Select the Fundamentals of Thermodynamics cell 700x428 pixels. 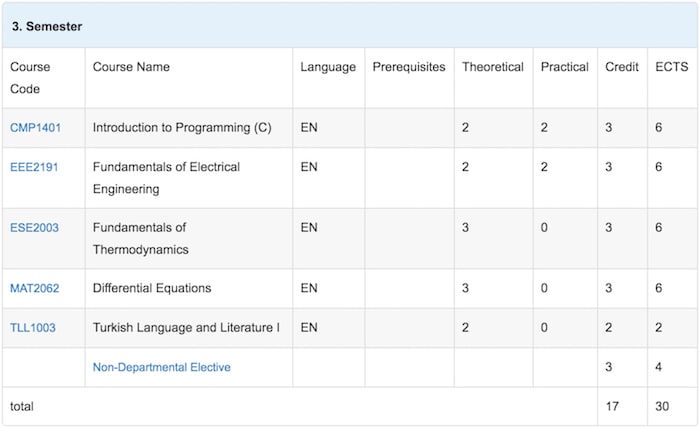pyautogui.click(x=189, y=238)
